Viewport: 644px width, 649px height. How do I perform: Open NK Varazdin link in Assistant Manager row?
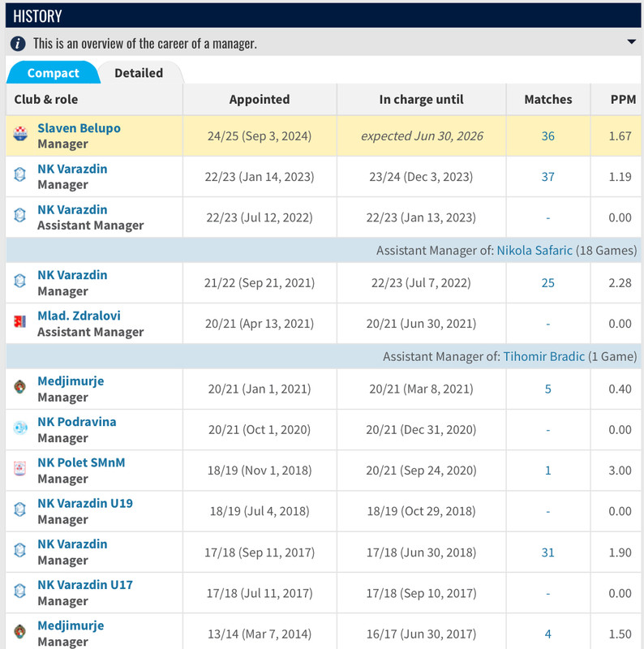72,210
